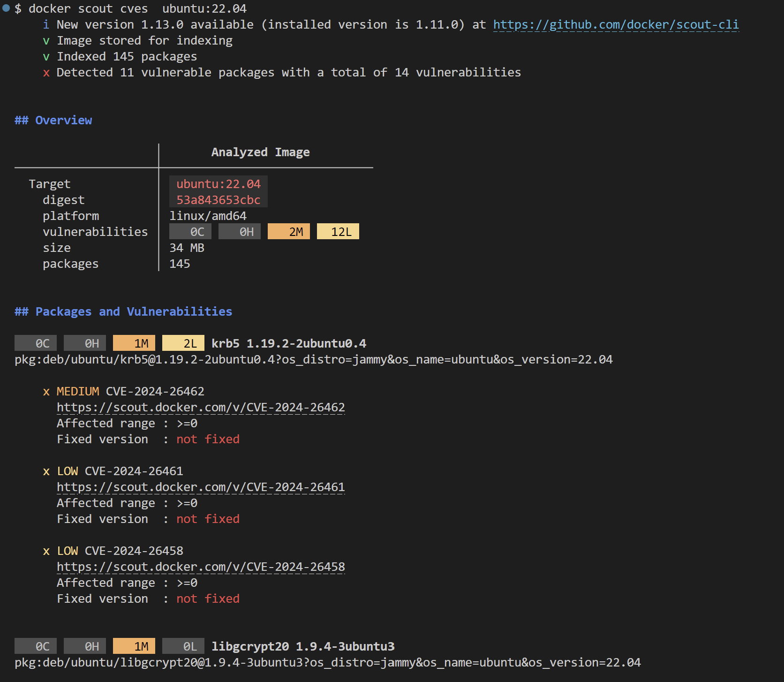Click the orange '1M' badge beside libgcrypt20

coord(134,646)
